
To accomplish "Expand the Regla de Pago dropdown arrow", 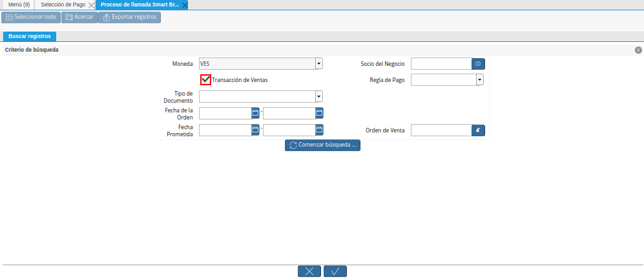I will (x=480, y=79).
